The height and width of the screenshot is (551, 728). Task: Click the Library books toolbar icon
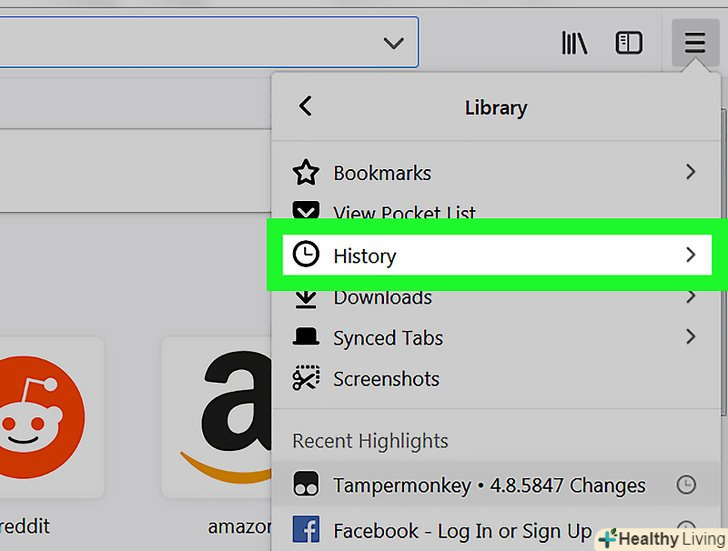tap(574, 43)
